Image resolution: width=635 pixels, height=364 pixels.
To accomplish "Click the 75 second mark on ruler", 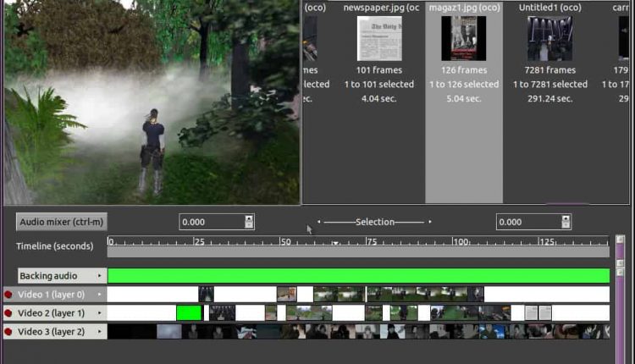I will pos(372,242).
